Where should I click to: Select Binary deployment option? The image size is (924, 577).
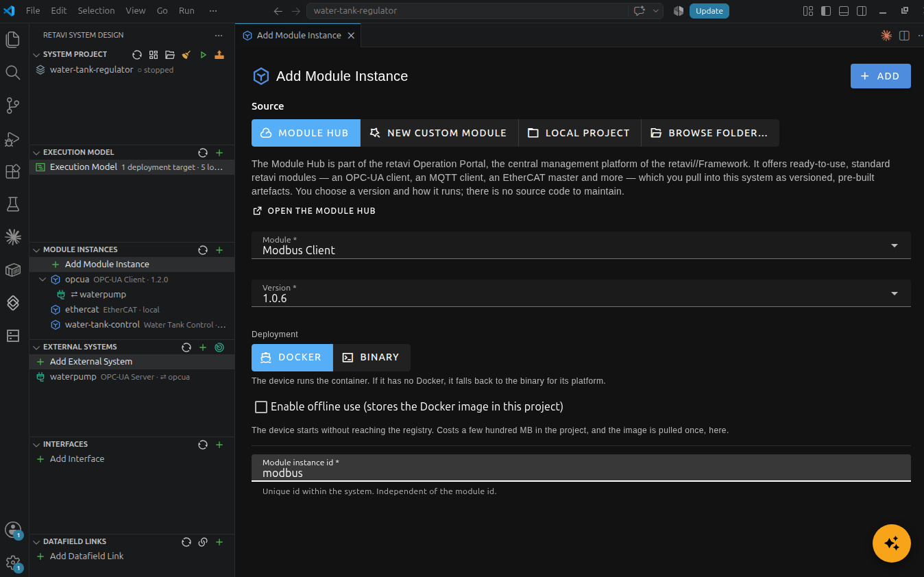pos(372,358)
